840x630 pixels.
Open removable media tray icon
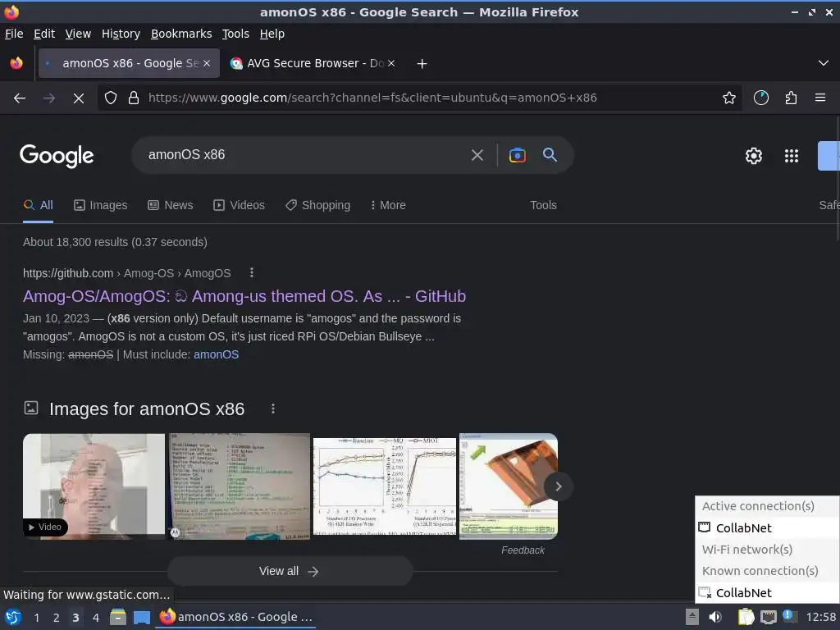692,617
